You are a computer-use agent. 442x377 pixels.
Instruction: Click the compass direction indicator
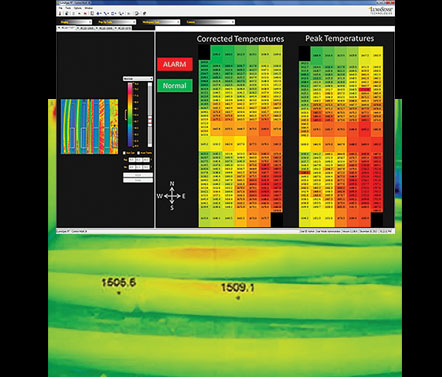172,196
